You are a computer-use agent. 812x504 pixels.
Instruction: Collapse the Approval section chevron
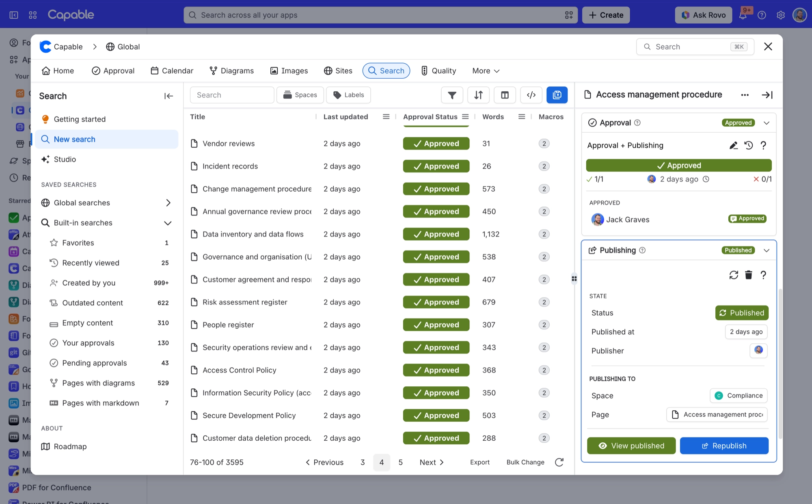[x=767, y=123]
